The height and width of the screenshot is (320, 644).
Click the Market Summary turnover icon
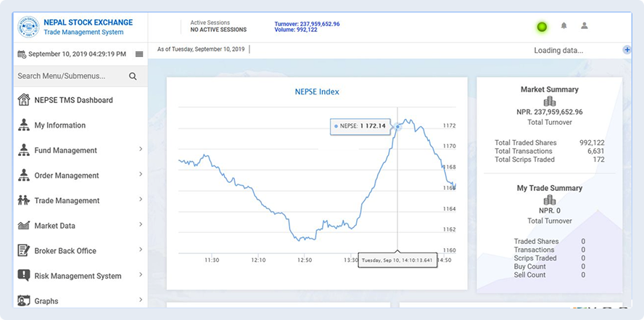pos(549,102)
